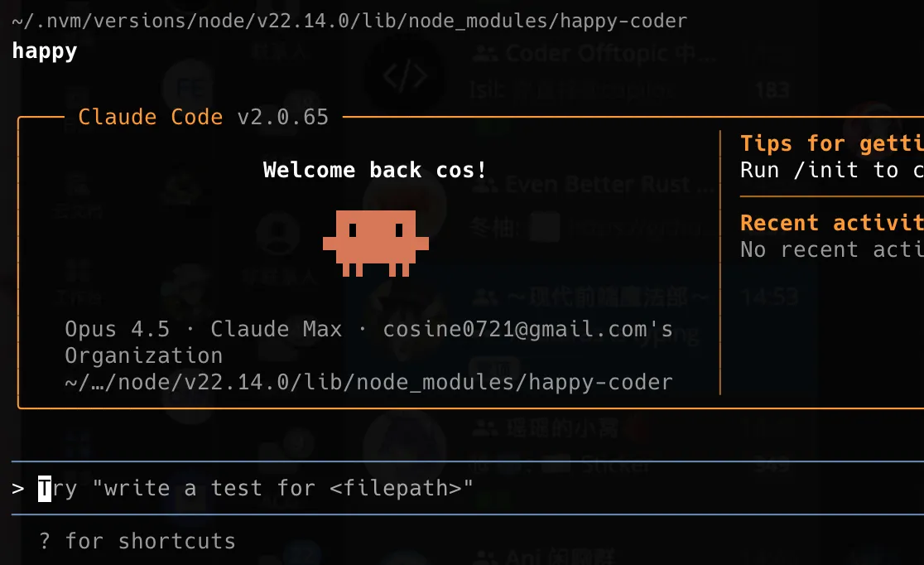Click the question mark in shortcuts hint

[x=45, y=542]
